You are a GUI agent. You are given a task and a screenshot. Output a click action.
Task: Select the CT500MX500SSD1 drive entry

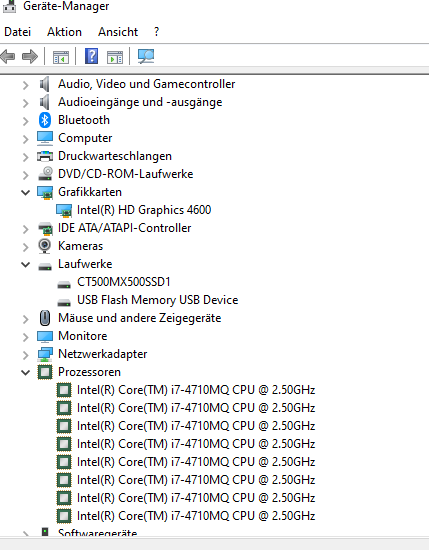click(x=123, y=282)
